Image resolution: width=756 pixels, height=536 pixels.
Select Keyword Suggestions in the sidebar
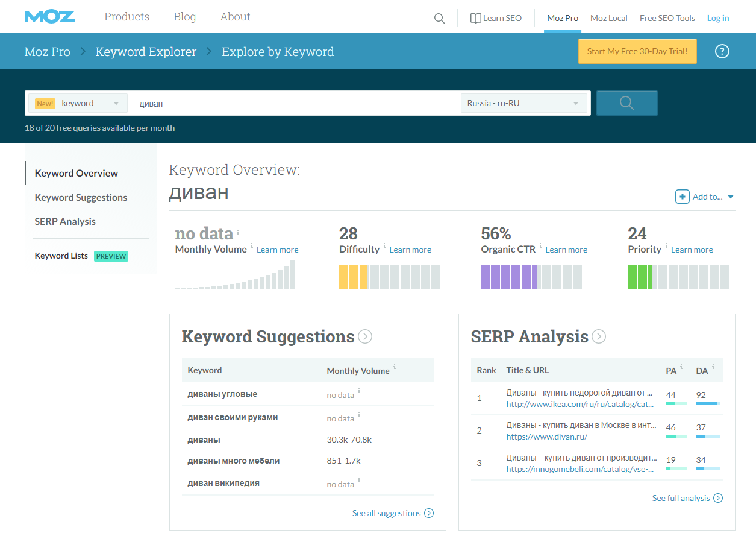pos(81,197)
